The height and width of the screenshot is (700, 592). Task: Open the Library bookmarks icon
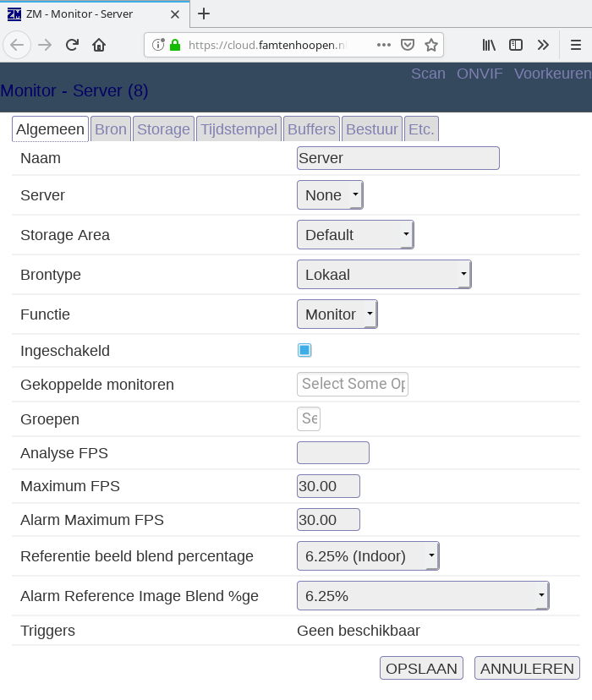[489, 45]
